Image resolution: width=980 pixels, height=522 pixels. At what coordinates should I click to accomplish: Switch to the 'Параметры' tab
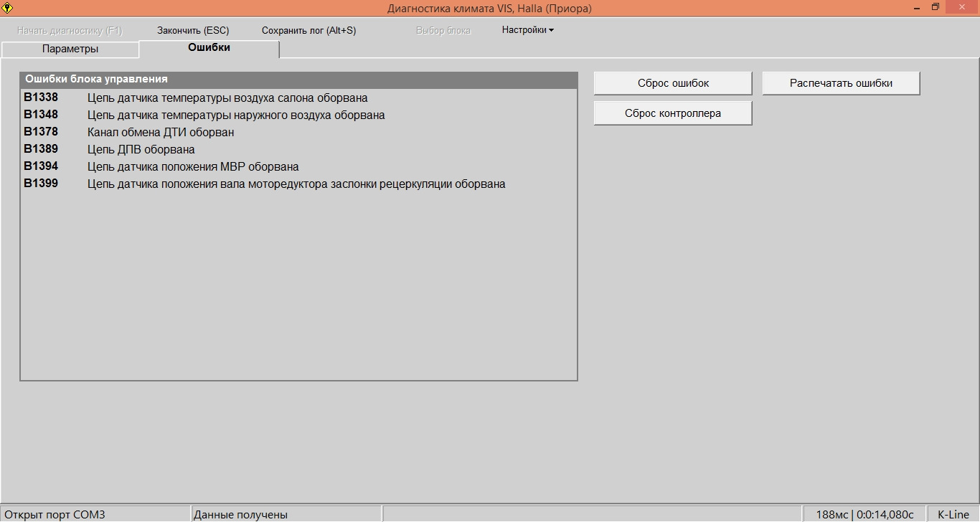(x=70, y=49)
